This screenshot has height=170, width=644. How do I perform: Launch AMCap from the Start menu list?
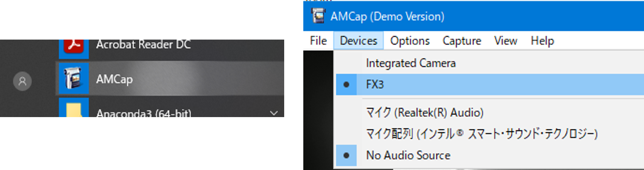[170, 79]
